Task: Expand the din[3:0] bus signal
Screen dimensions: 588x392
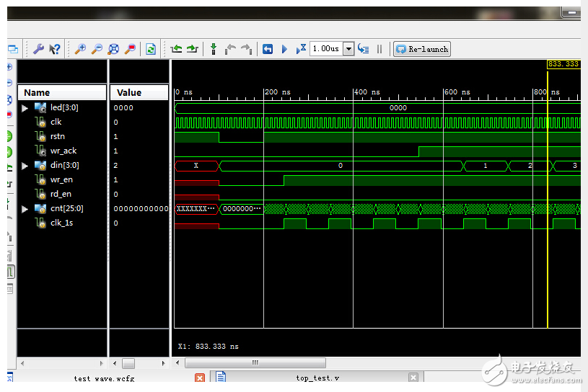Action: click(x=25, y=166)
